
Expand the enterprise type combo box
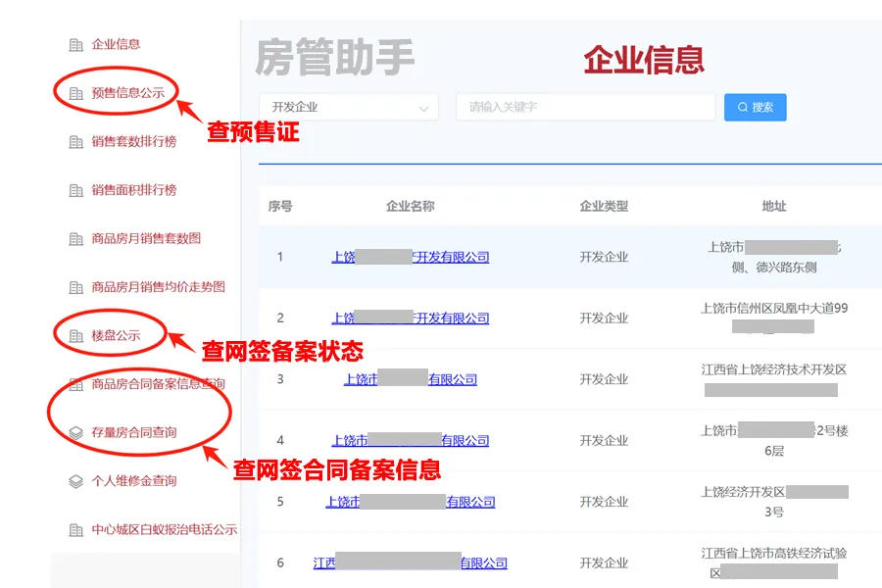point(421,107)
